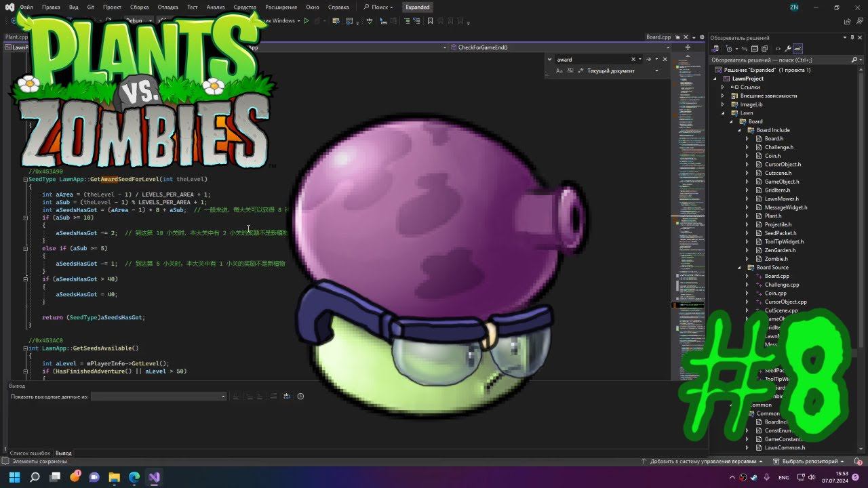This screenshot has width=868, height=488.
Task: Toggle word wrap in Output window
Action: click(287, 396)
